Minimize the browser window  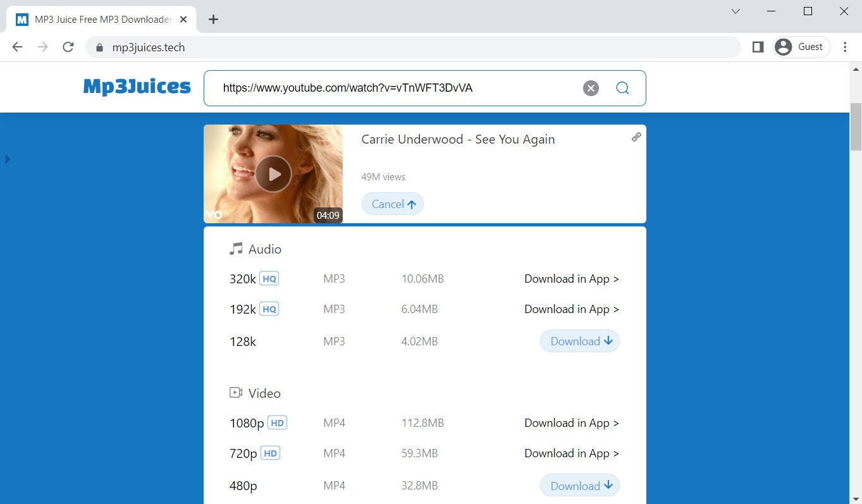click(x=772, y=11)
